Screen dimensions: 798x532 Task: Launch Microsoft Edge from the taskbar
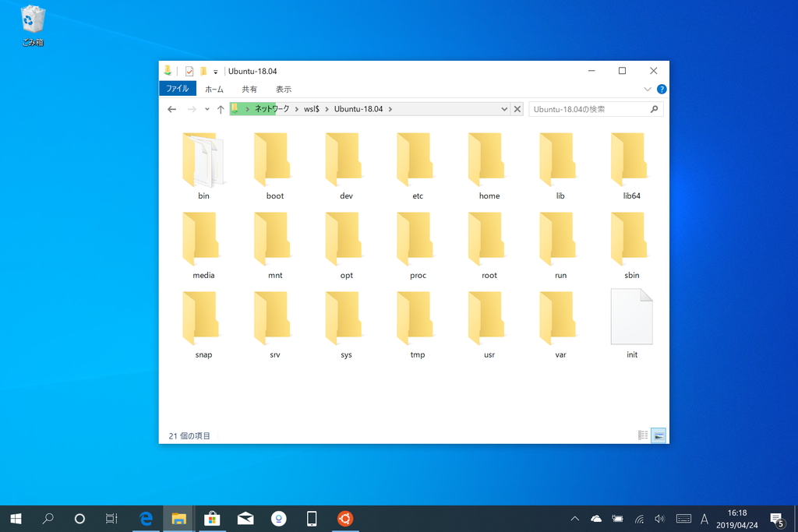(x=147, y=519)
